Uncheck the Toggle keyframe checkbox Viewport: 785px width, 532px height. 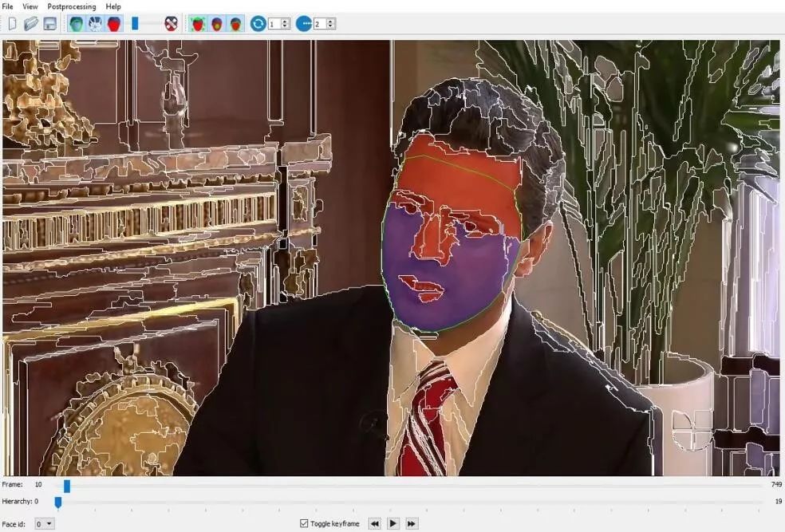(x=303, y=524)
